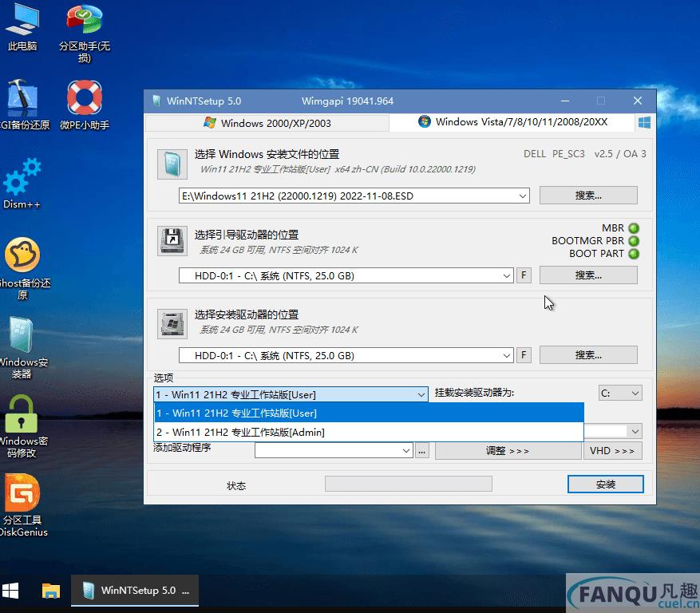Image resolution: width=700 pixels, height=613 pixels.
Task: Click the F button beside the boot drive
Action: click(524, 275)
